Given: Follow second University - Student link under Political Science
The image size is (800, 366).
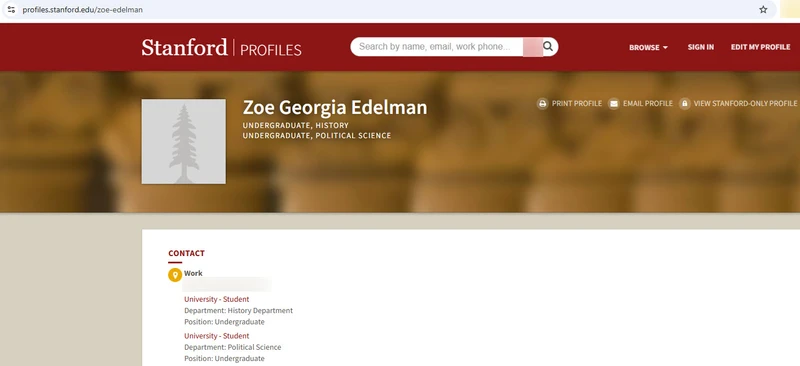Looking at the screenshot, I should coord(216,336).
